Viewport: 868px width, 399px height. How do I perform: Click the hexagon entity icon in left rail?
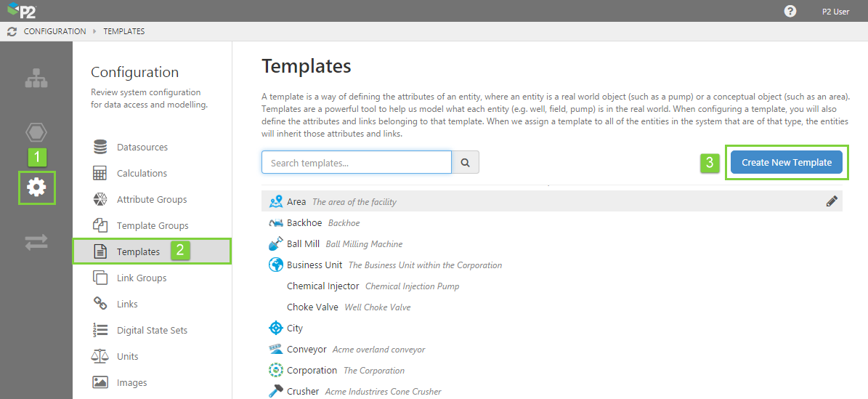(x=36, y=132)
